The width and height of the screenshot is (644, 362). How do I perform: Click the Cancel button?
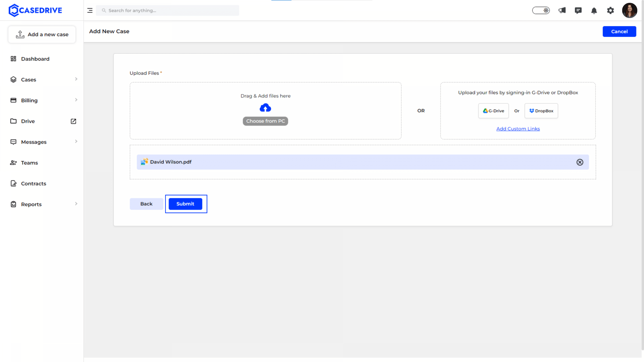(619, 32)
